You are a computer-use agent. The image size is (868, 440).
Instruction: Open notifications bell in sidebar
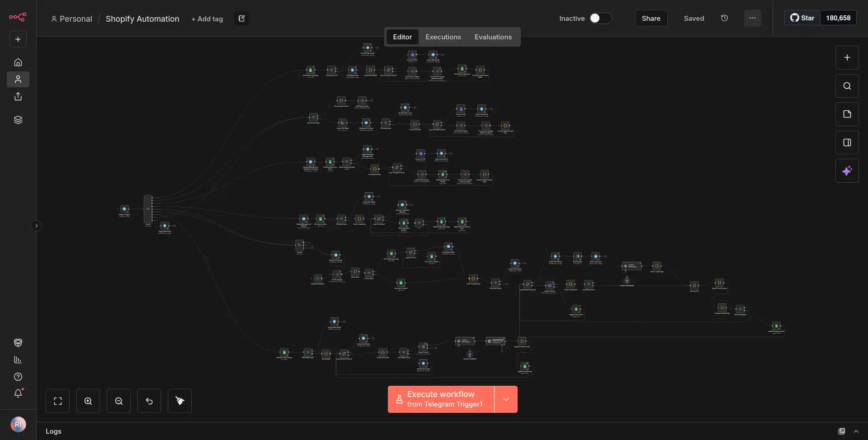18,393
